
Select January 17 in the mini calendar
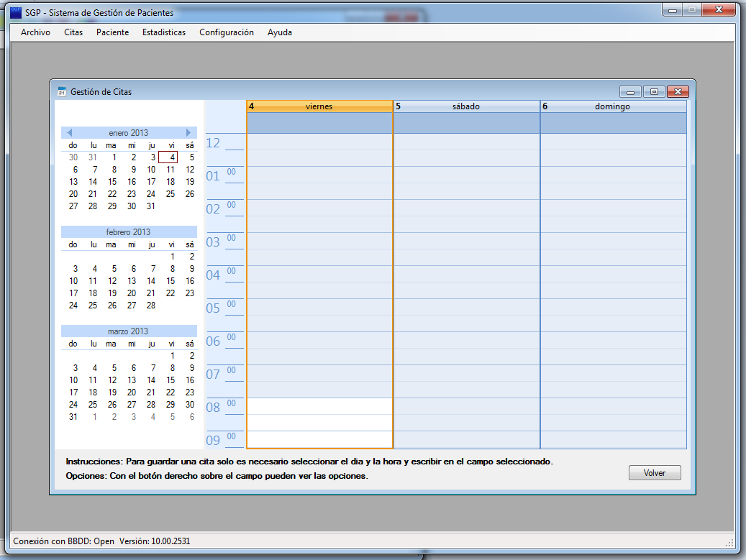tap(151, 182)
